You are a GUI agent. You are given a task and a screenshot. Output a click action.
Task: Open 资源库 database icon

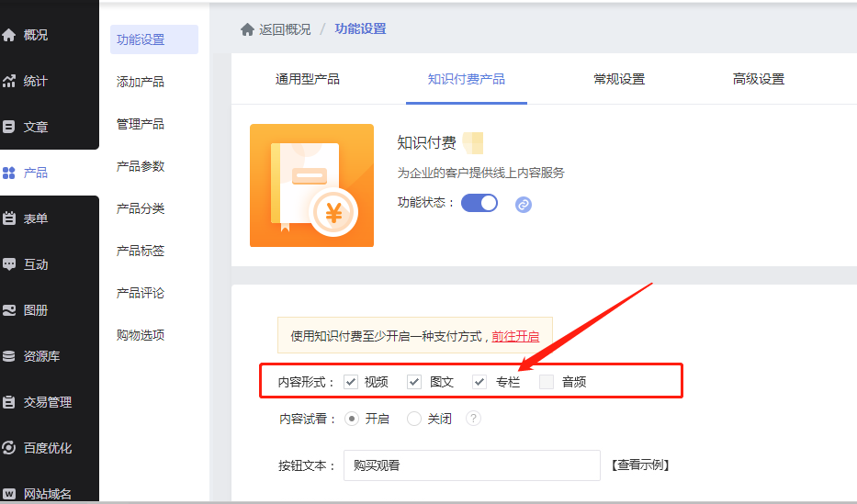pyautogui.click(x=9, y=356)
